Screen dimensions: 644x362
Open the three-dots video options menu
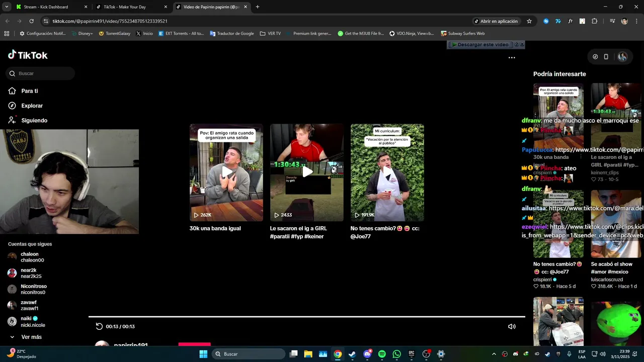(x=512, y=57)
